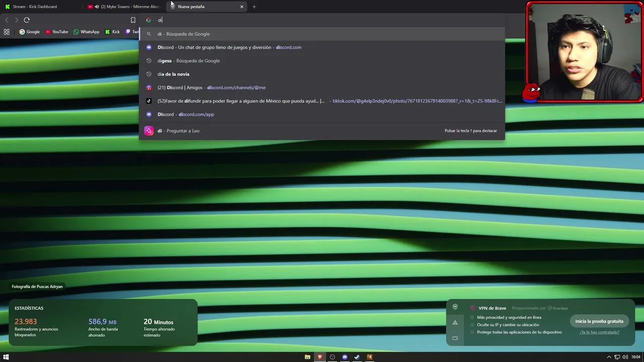The image size is (644, 362).
Task: Show hidden system tray icons
Action: (x=609, y=357)
